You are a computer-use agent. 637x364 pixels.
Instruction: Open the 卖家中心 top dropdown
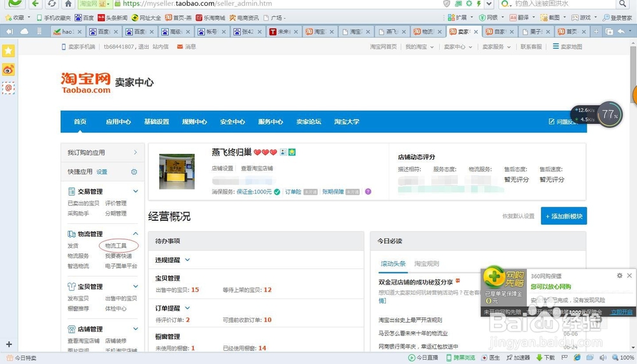pyautogui.click(x=458, y=46)
